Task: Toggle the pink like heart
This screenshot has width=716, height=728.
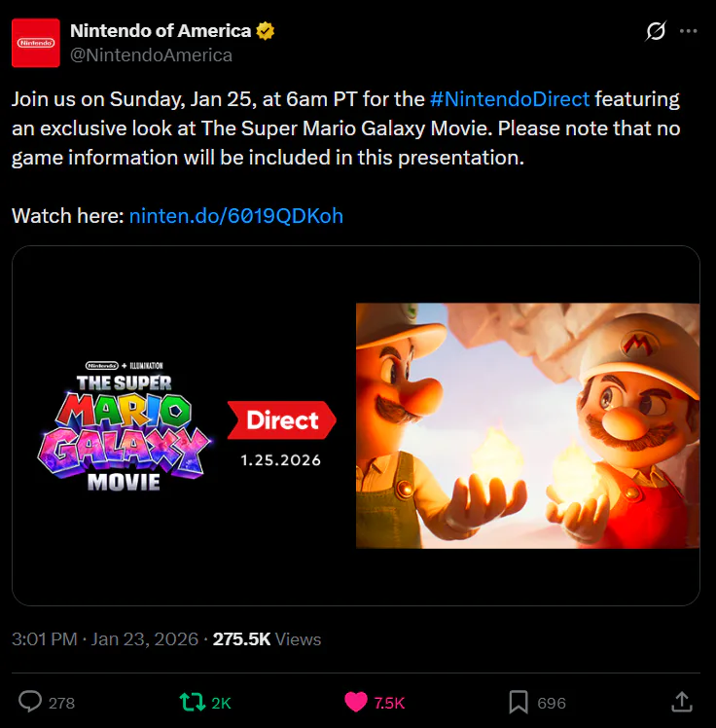Action: [357, 702]
